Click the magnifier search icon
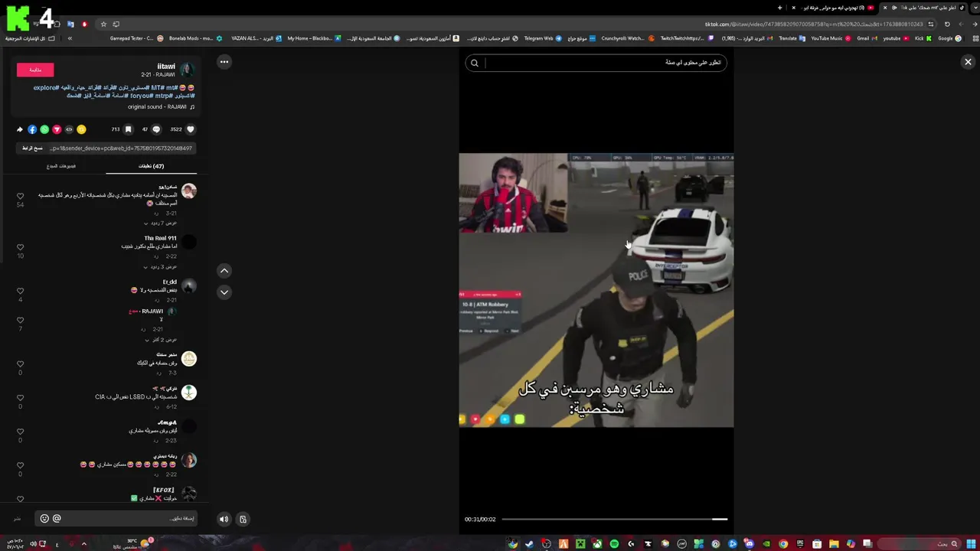980x551 pixels. [475, 63]
